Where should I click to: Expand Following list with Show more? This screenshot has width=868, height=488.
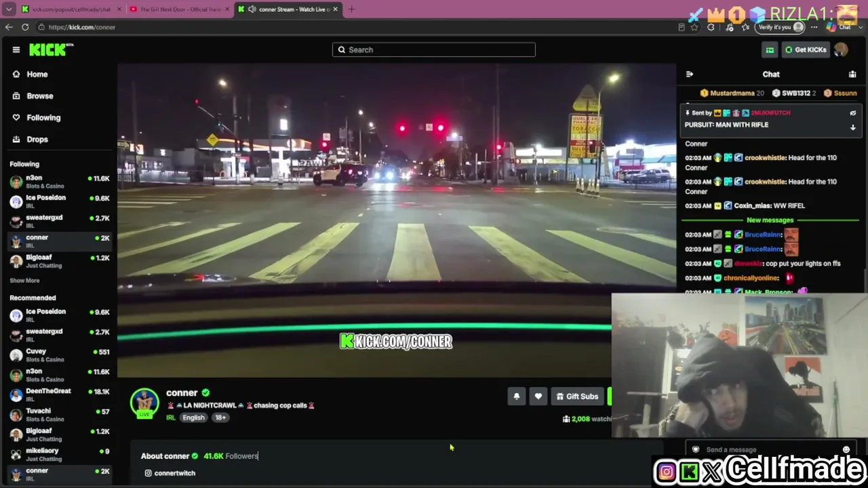click(24, 281)
